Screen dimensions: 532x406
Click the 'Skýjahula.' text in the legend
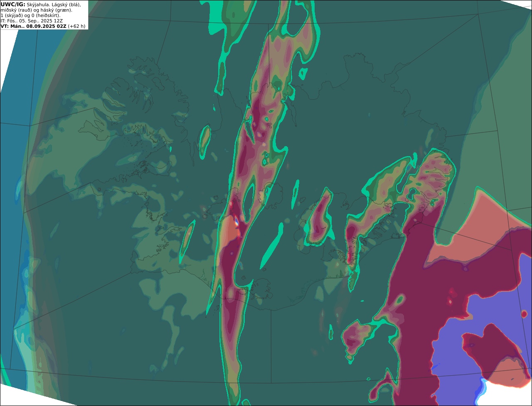pyautogui.click(x=38, y=5)
